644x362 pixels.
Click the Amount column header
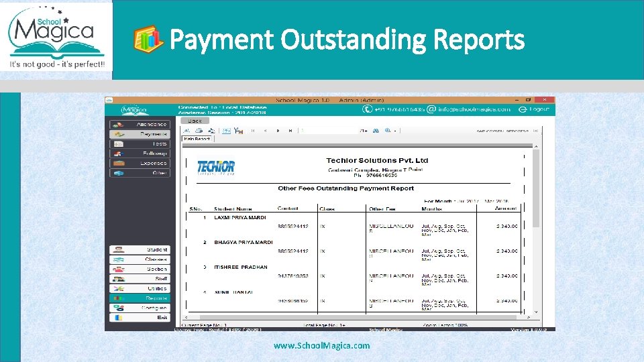tap(506, 208)
